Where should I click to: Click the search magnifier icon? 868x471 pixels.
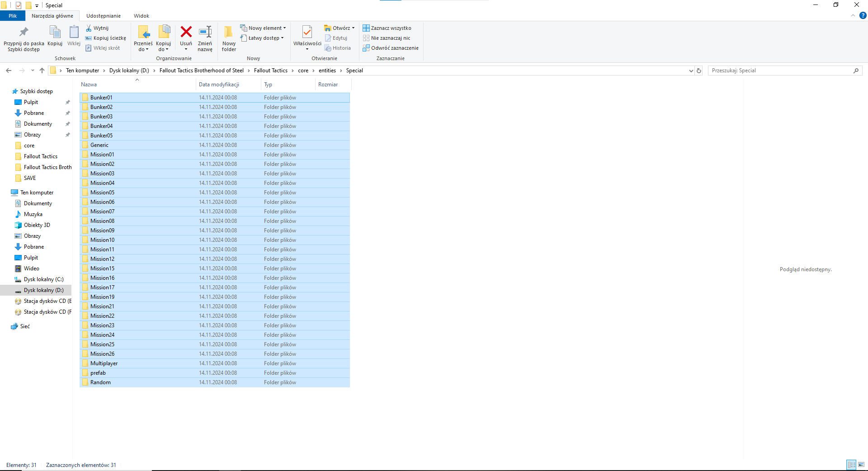coord(856,71)
